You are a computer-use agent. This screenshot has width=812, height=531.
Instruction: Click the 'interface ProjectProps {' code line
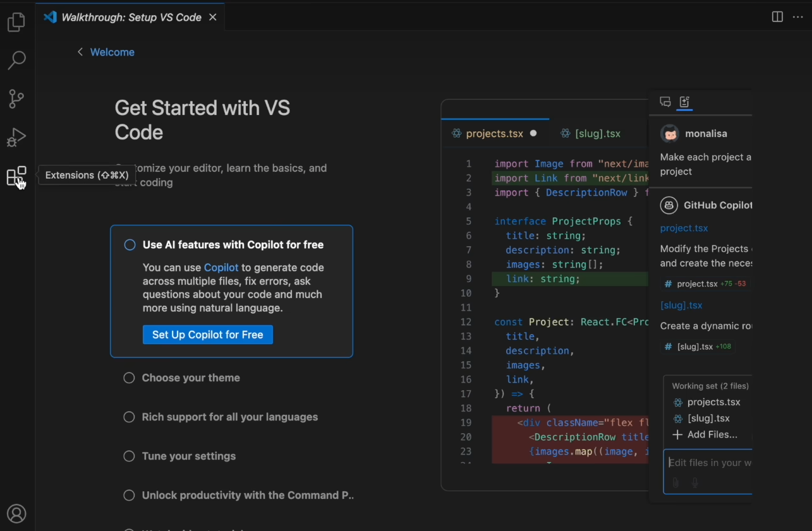tap(564, 221)
